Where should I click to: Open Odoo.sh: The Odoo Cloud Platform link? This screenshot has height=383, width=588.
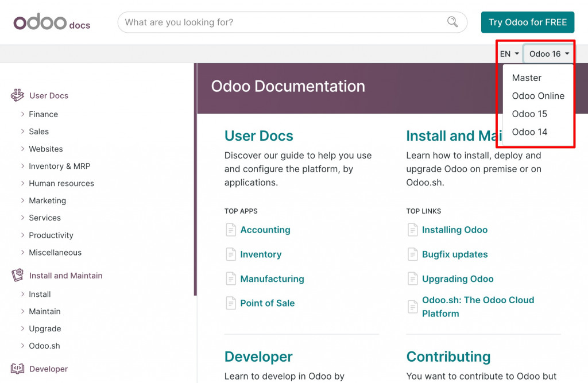pyautogui.click(x=478, y=307)
